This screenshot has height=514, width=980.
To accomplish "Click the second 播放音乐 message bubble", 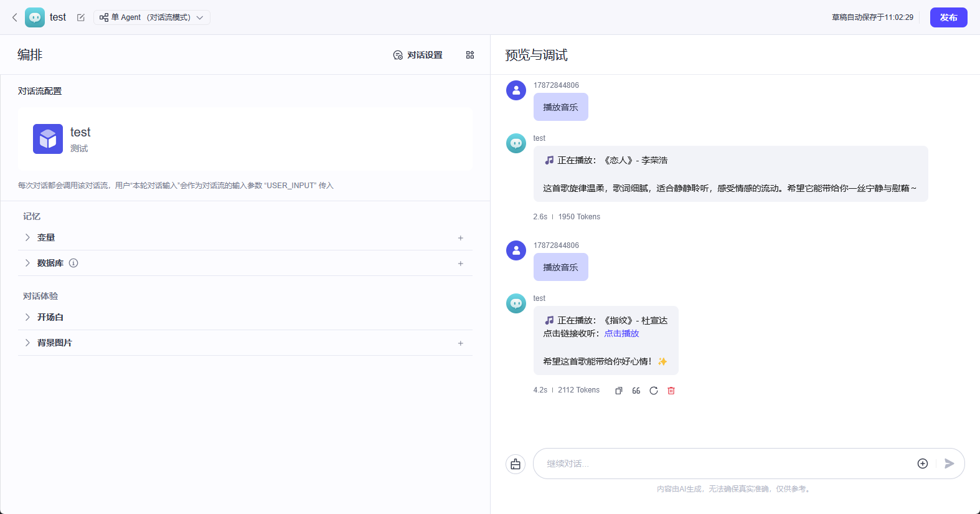I will coord(561,267).
